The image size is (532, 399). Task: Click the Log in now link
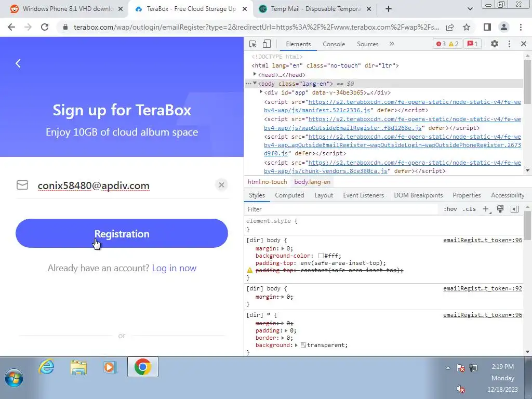(x=174, y=268)
